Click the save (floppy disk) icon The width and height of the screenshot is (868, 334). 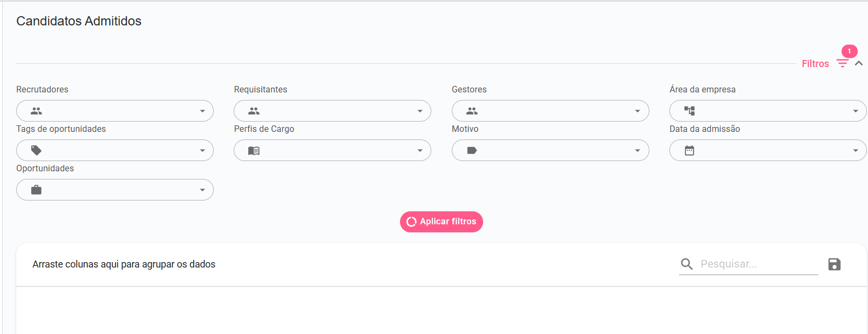tap(835, 264)
